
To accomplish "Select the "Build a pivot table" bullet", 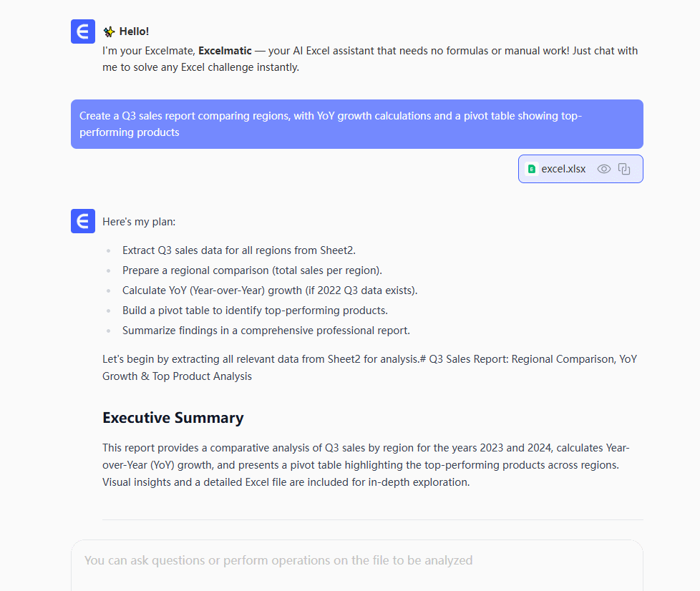I will 255,311.
